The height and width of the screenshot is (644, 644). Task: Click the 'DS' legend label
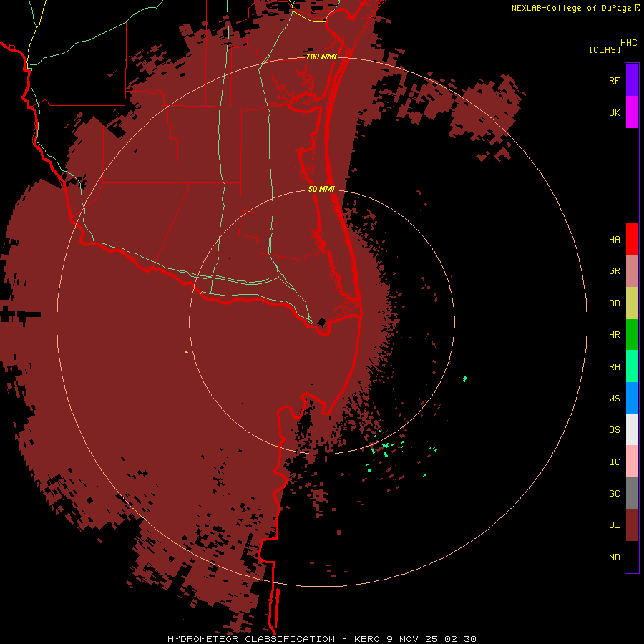tap(614, 430)
